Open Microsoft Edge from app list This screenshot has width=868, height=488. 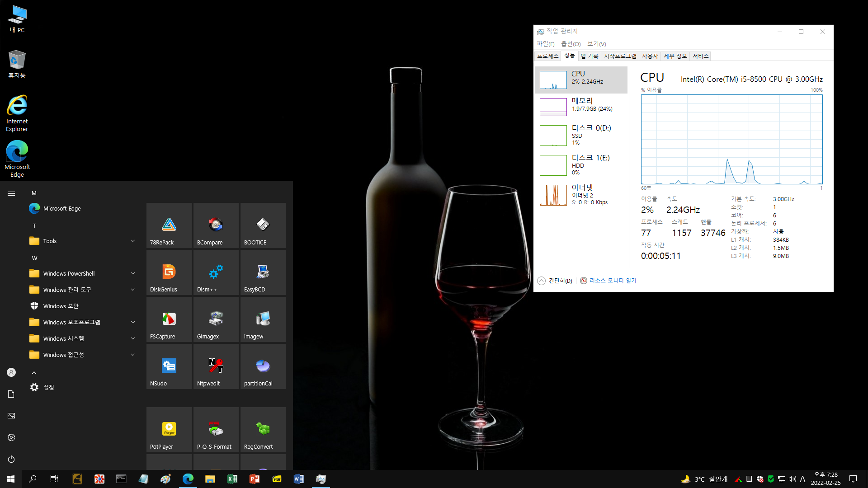click(84, 208)
